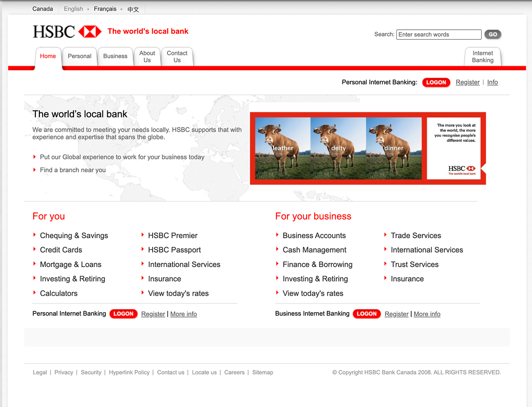Image resolution: width=532 pixels, height=407 pixels.
Task: Go to the About Us tab
Action: (147, 57)
